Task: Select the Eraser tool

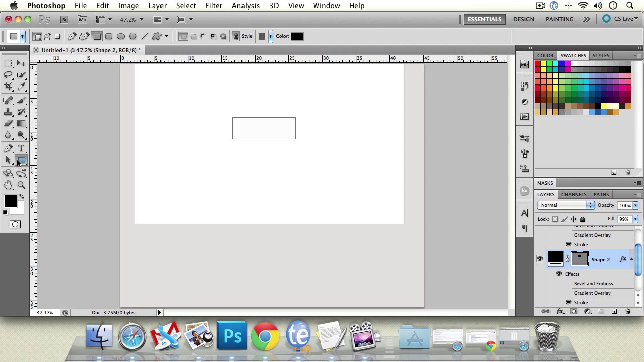Action: (x=8, y=123)
